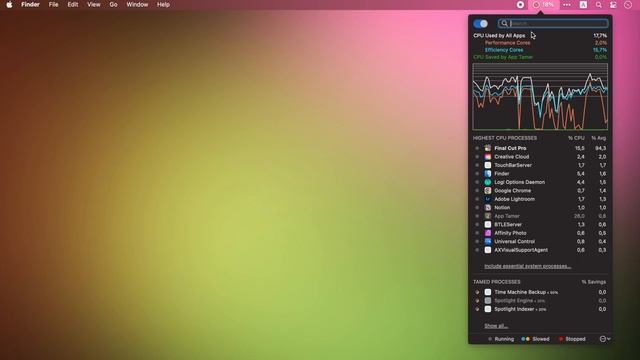Click the Efficiency Cores label
Viewport: 640px width, 360px height.
pyautogui.click(x=504, y=50)
